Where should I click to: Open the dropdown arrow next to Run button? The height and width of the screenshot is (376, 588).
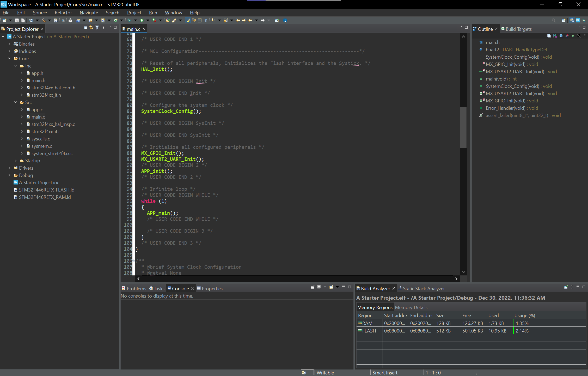148,20
